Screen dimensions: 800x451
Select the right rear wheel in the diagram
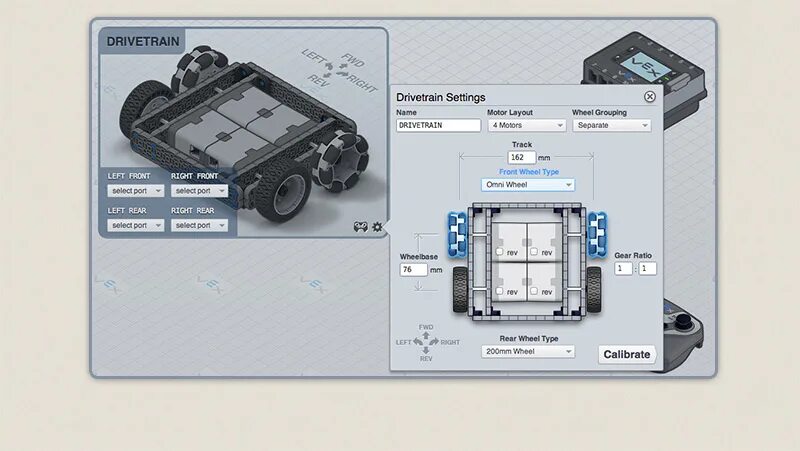point(593,289)
